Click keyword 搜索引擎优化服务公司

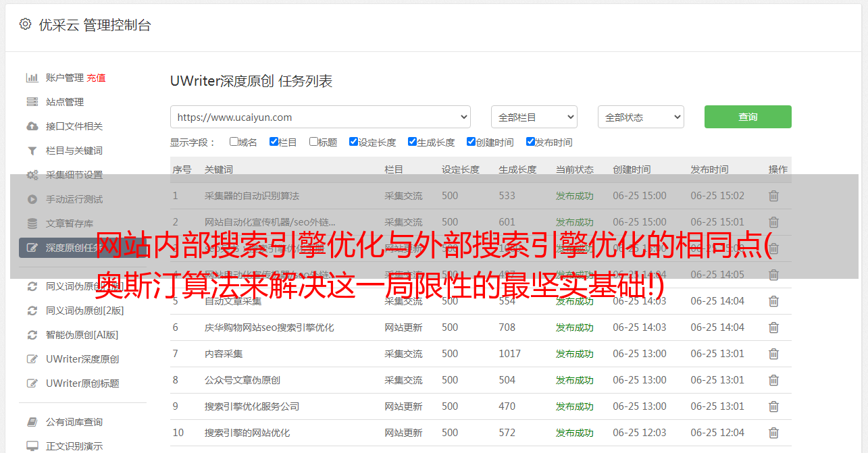[252, 406]
